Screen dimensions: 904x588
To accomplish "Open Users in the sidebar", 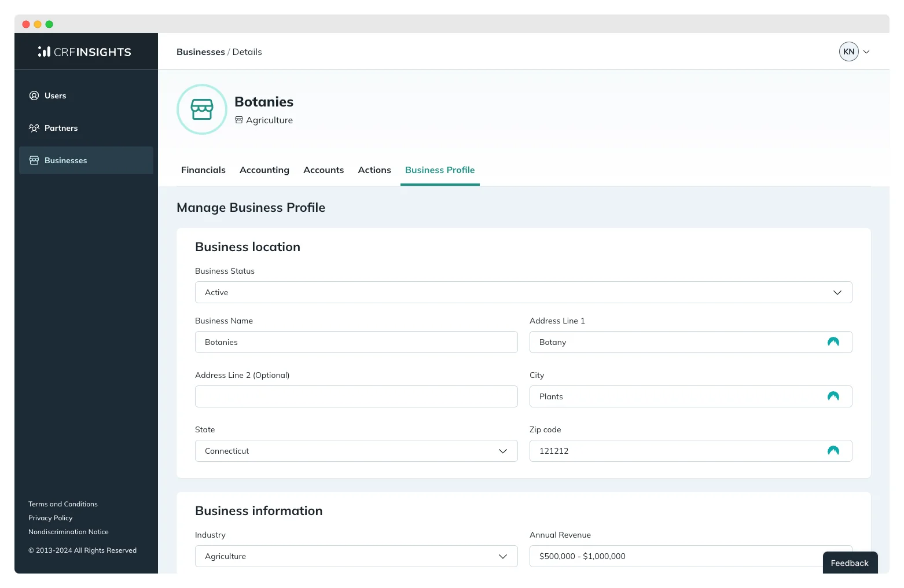I will (x=86, y=95).
